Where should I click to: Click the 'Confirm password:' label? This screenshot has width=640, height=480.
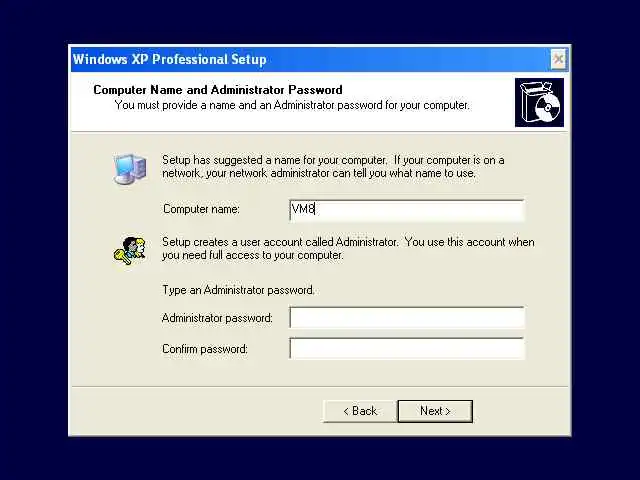click(x=205, y=349)
